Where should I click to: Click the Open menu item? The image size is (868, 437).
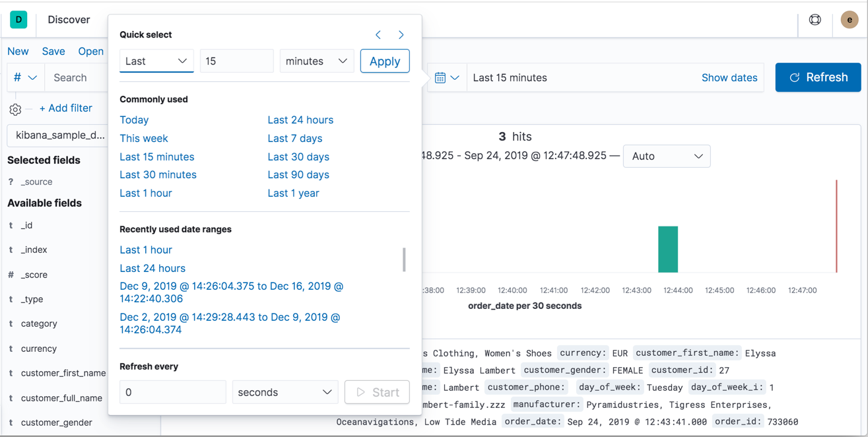(x=90, y=51)
